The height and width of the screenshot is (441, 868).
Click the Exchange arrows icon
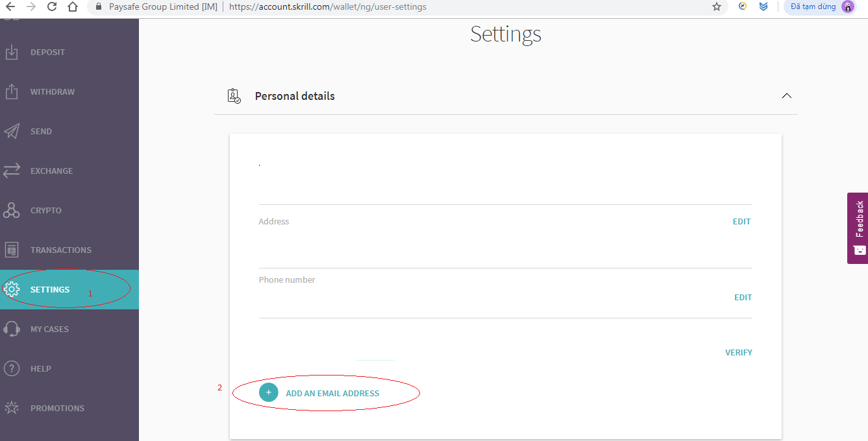(x=12, y=171)
